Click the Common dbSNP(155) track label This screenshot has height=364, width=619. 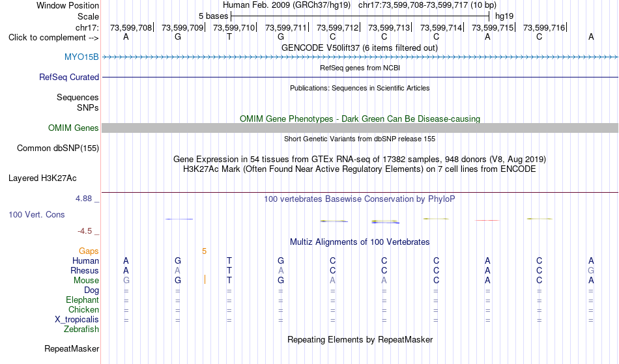[57, 148]
